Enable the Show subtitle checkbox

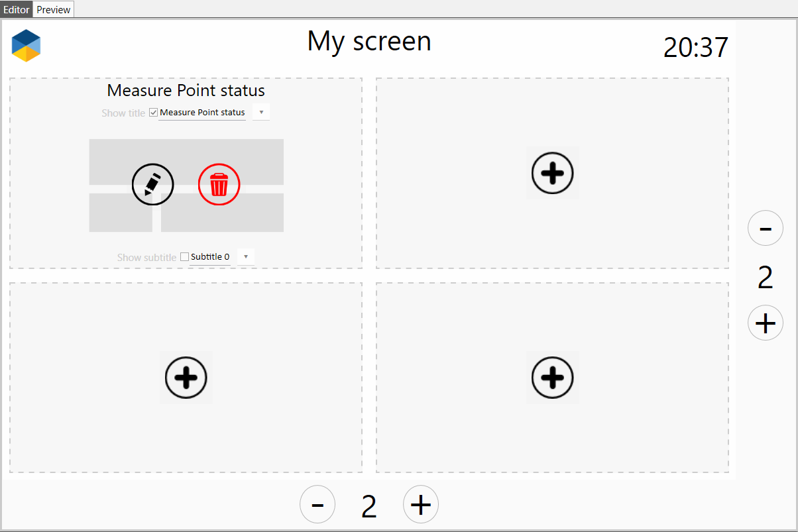click(x=185, y=257)
